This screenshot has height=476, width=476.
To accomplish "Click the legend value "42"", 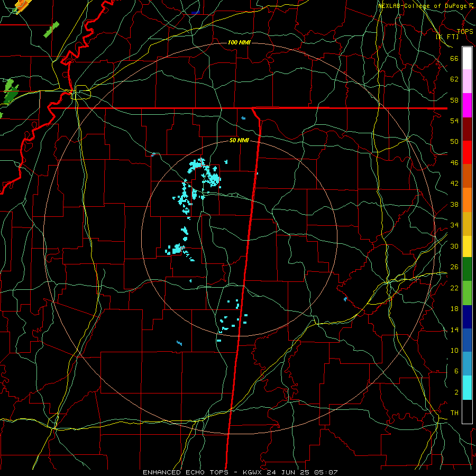I will click(x=454, y=184).
